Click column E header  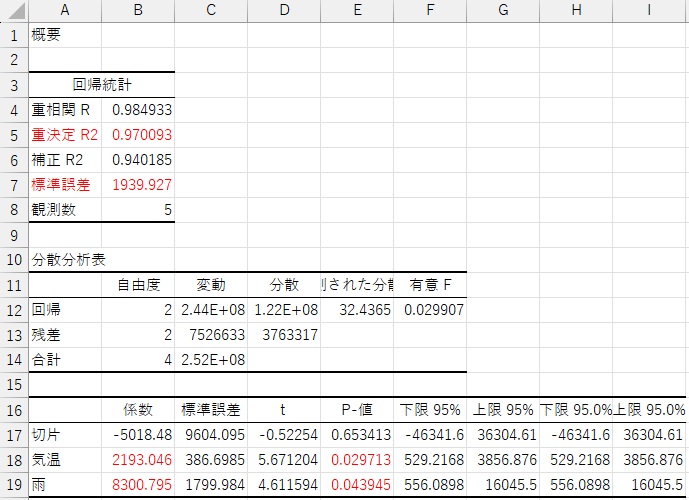(x=357, y=10)
